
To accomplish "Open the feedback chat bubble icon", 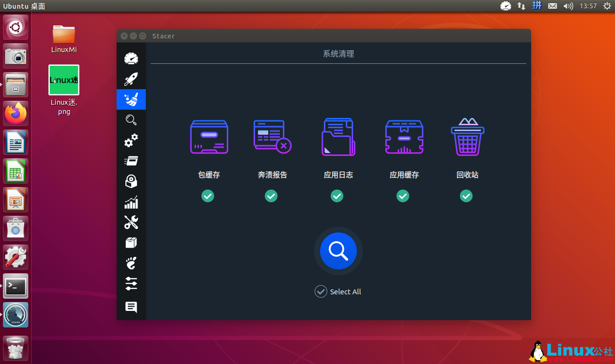I will 131,307.
